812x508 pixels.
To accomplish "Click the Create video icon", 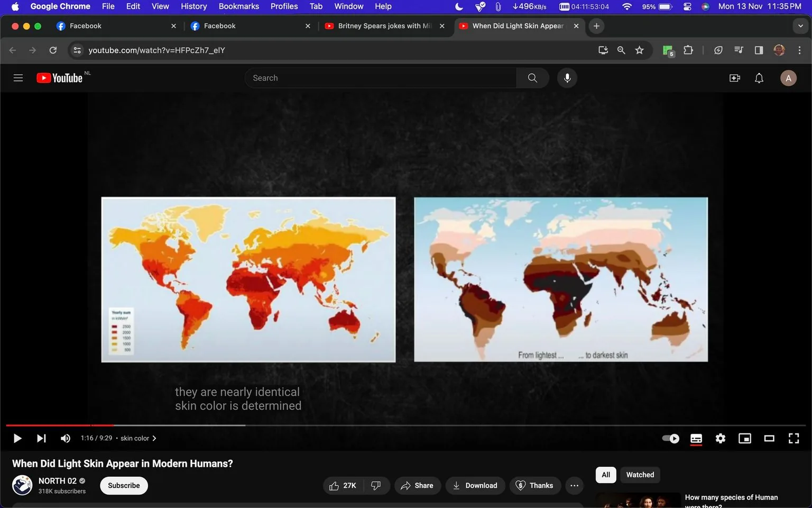I will 734,78.
